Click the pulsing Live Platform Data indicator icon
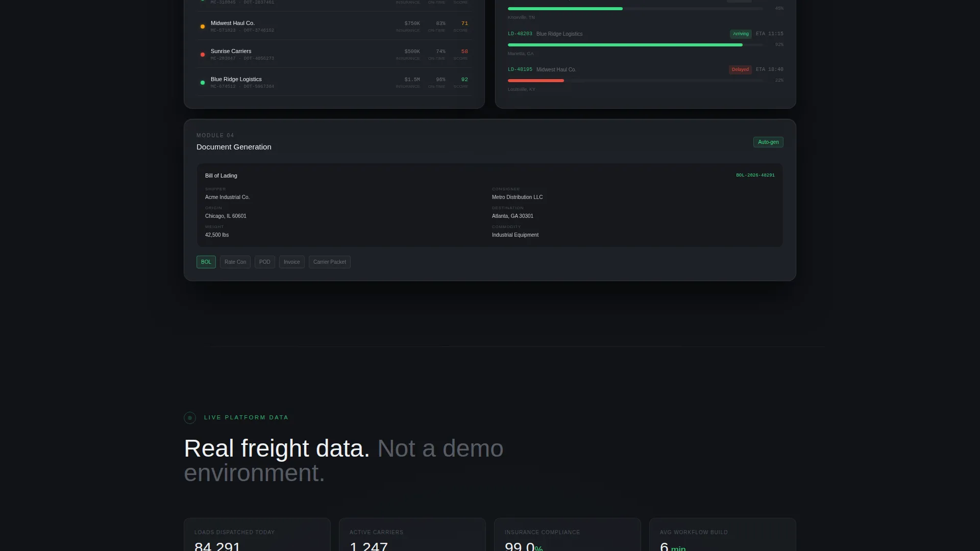980x551 pixels. pyautogui.click(x=190, y=418)
